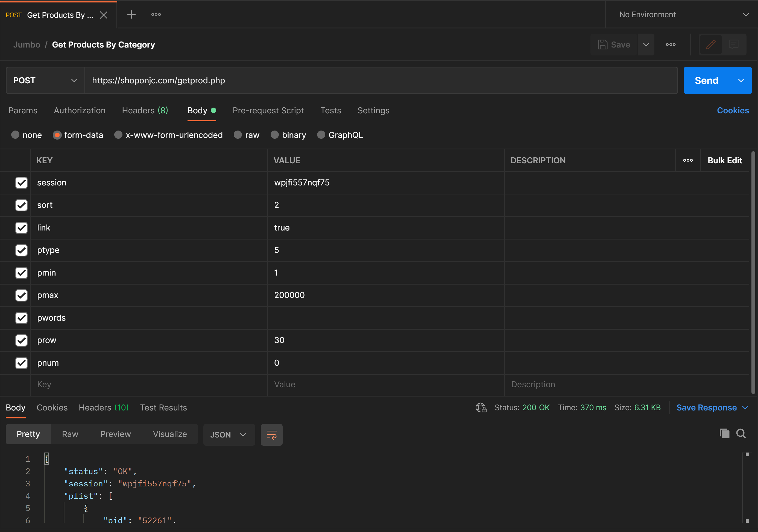Click the Save button
This screenshot has width=758, height=532.
[614, 45]
